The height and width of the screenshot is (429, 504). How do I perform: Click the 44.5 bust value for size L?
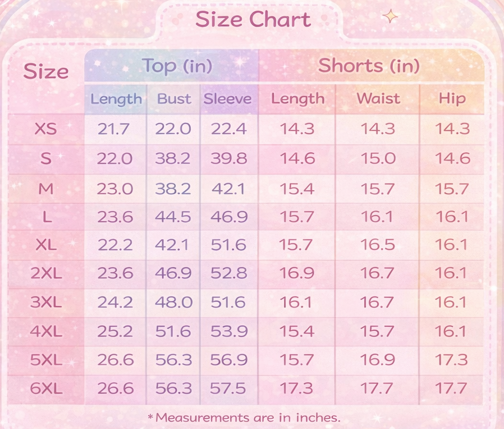173,217
